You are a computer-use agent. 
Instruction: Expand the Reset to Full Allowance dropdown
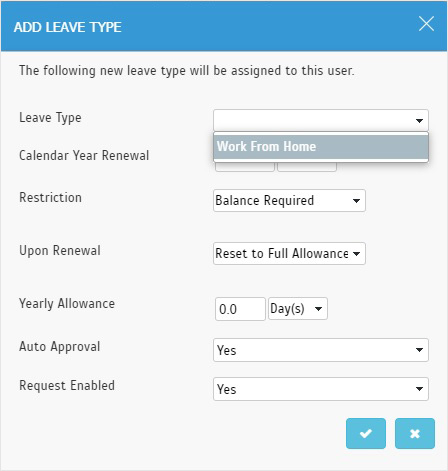click(x=289, y=254)
